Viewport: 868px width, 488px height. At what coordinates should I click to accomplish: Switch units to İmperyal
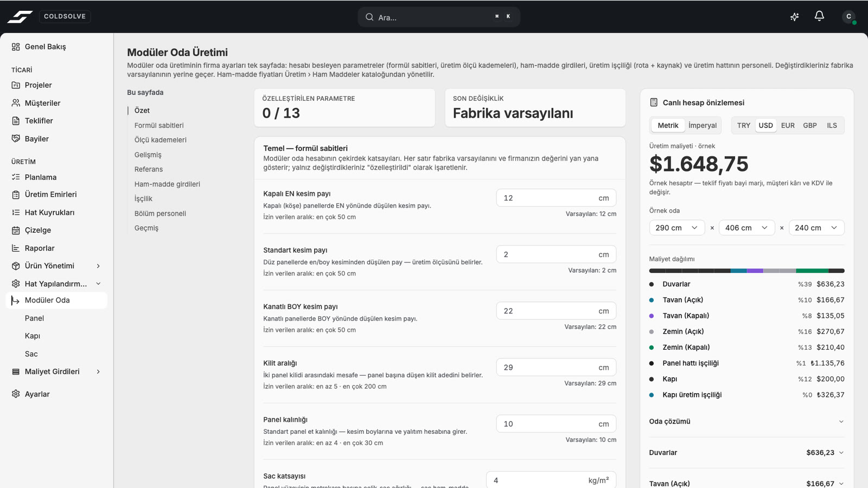tap(703, 125)
